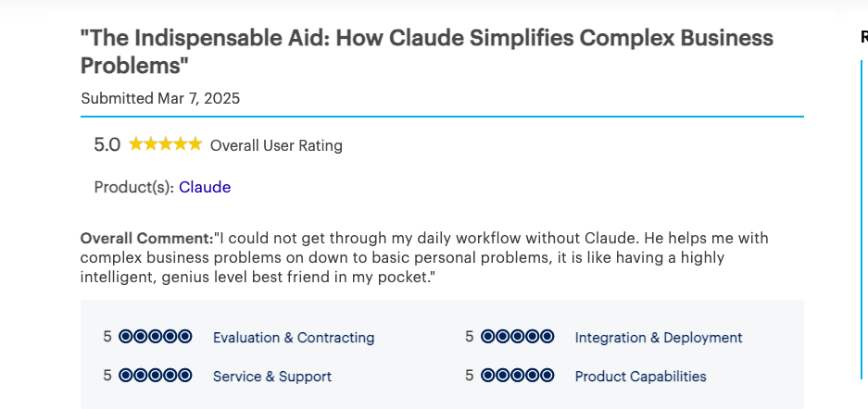Click the Evaluation & Contracting link

tap(294, 338)
